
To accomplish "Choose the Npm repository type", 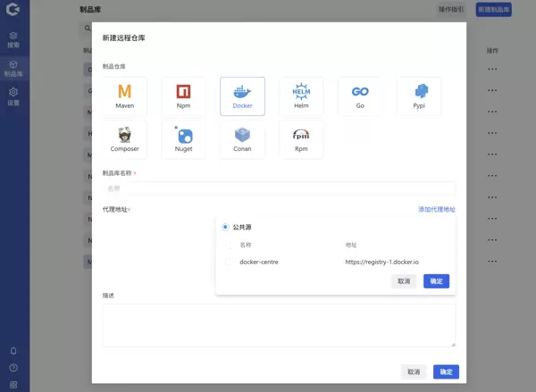I will click(183, 96).
